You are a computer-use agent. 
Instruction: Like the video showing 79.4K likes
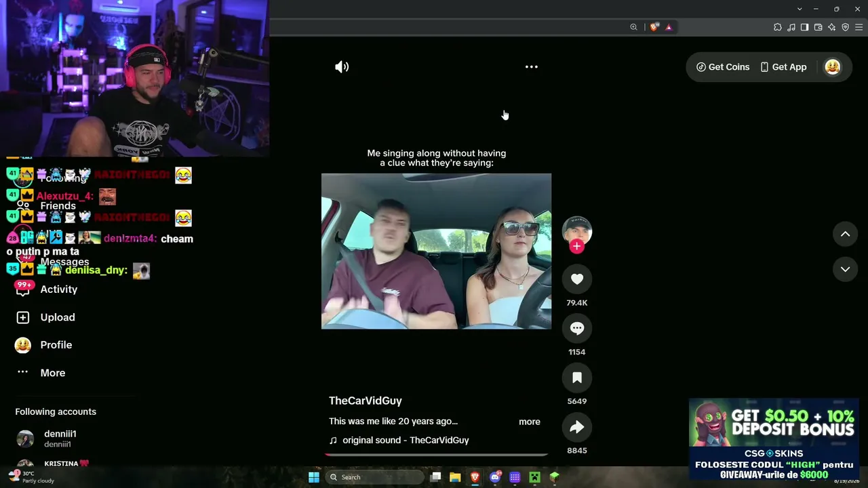pos(577,279)
